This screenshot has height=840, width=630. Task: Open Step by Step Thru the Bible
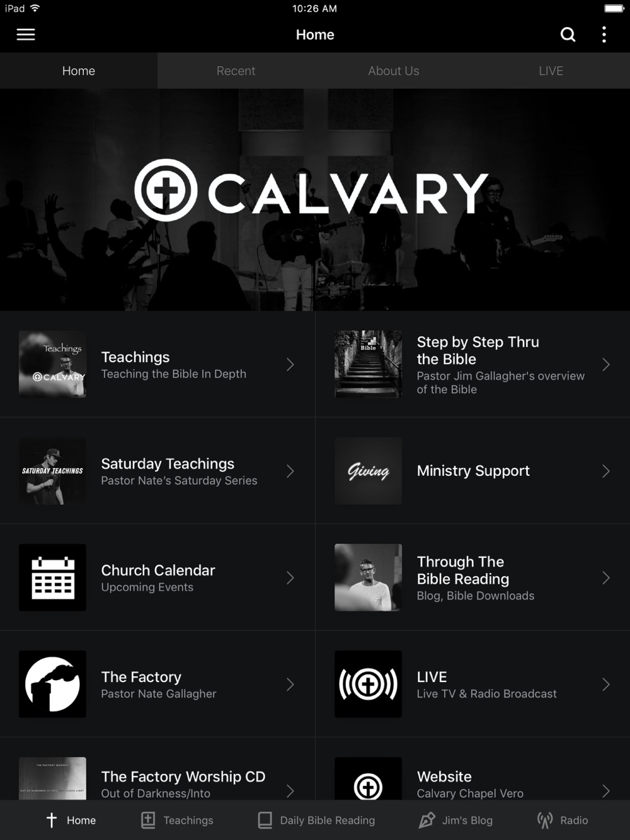point(472,364)
